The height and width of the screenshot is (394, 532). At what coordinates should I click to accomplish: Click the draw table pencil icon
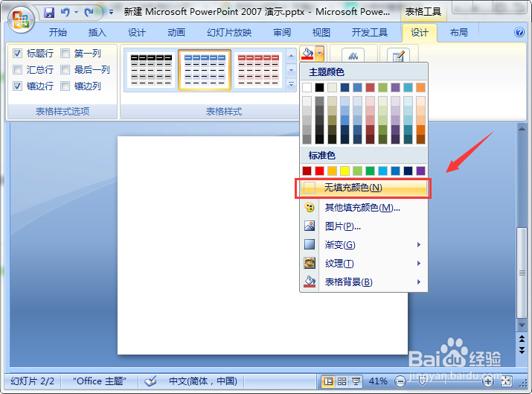pyautogui.click(x=398, y=55)
